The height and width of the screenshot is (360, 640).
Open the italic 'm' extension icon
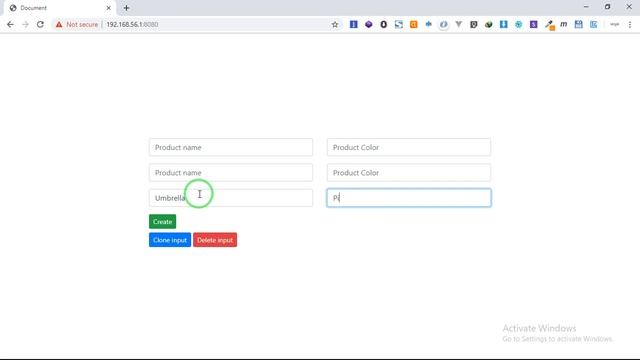coord(564,24)
